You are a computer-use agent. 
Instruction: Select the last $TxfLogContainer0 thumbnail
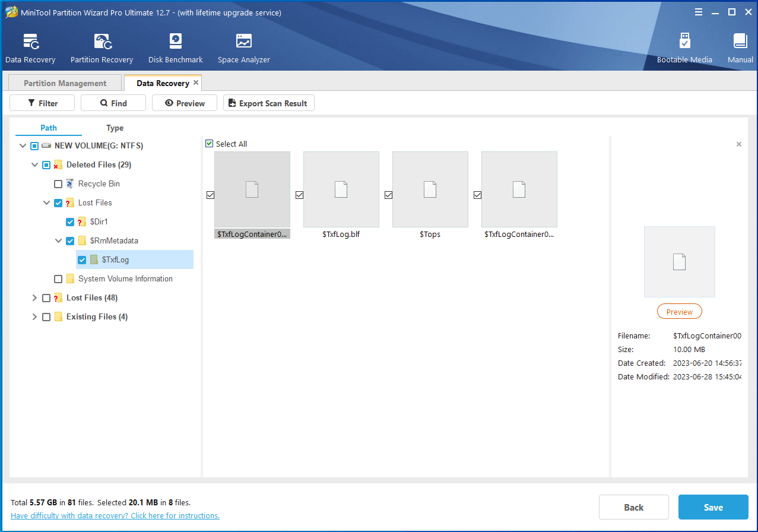[519, 189]
